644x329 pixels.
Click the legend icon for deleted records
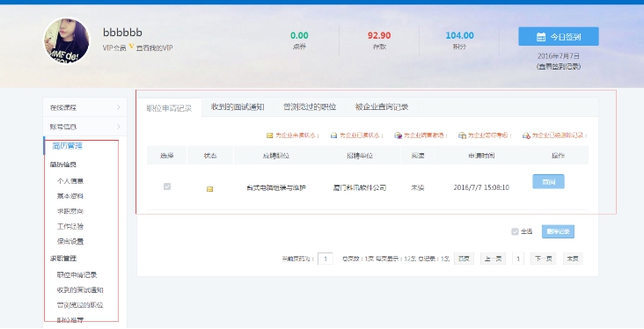(x=526, y=135)
